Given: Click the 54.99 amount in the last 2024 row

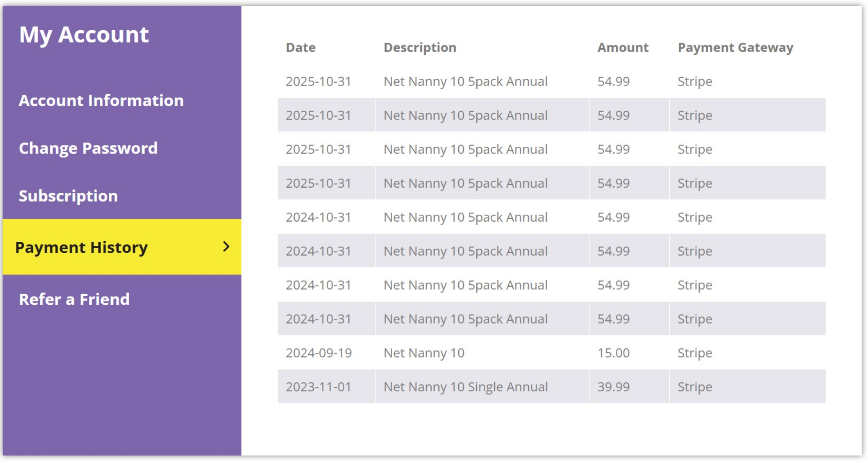Looking at the screenshot, I should pyautogui.click(x=613, y=319).
